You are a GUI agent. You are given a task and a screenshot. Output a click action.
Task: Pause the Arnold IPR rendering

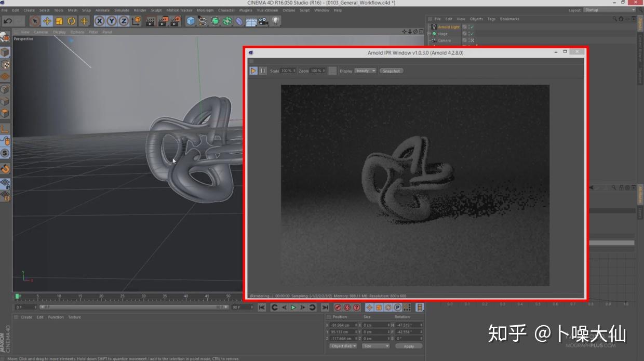(x=262, y=71)
